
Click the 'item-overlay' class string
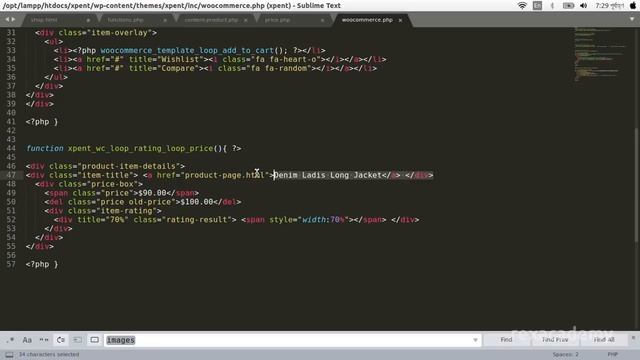coord(119,33)
